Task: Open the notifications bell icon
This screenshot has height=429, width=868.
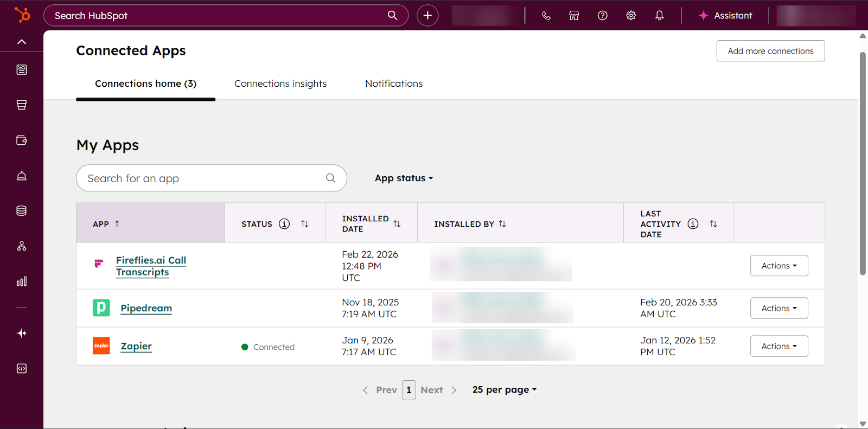Action: click(659, 15)
